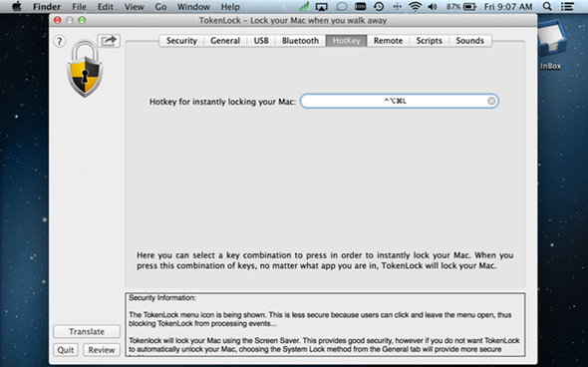The height and width of the screenshot is (367, 588).
Task: Open the Time Machine menu bar icon
Action: pos(379,7)
